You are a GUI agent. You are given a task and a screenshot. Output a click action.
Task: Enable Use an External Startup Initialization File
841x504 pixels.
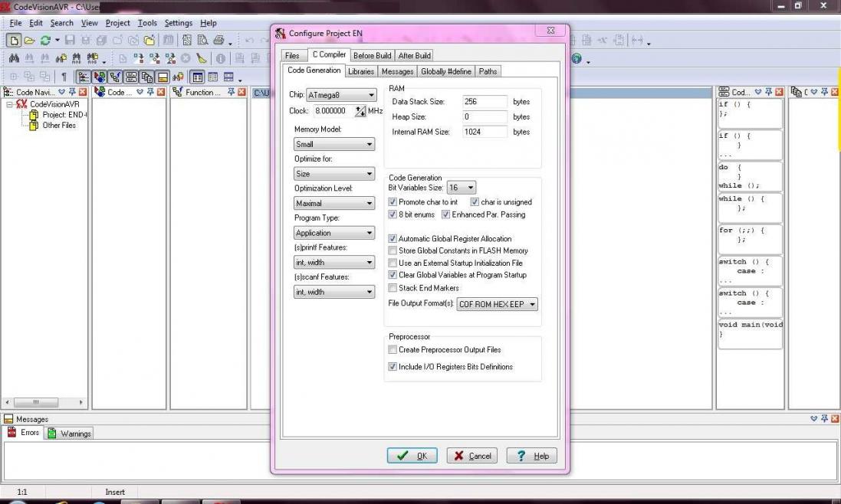[393, 263]
